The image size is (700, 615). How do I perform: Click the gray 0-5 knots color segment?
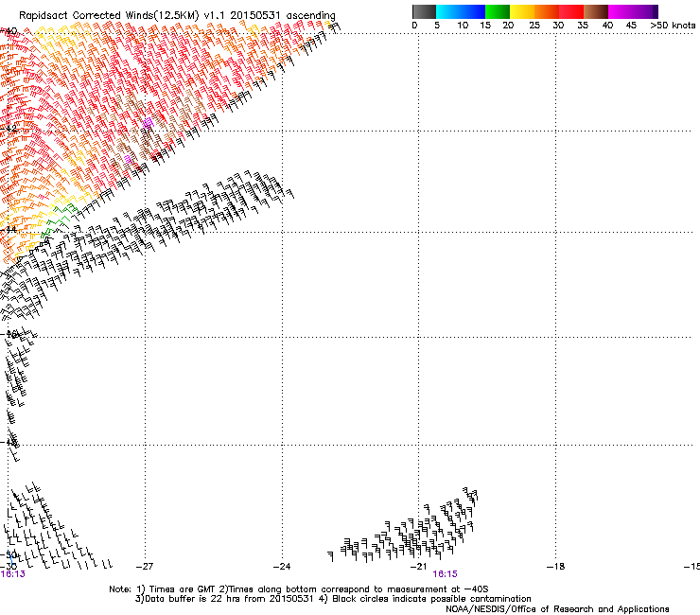[424, 11]
